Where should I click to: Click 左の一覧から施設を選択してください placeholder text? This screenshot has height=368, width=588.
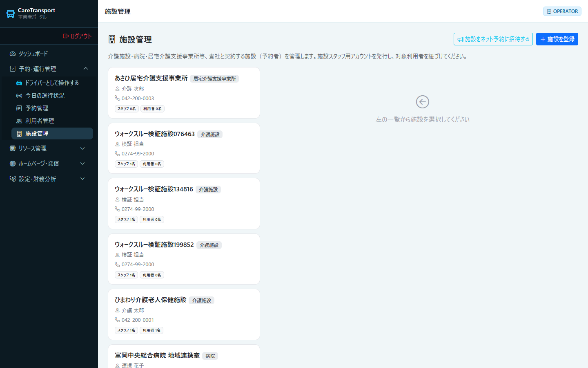click(423, 119)
